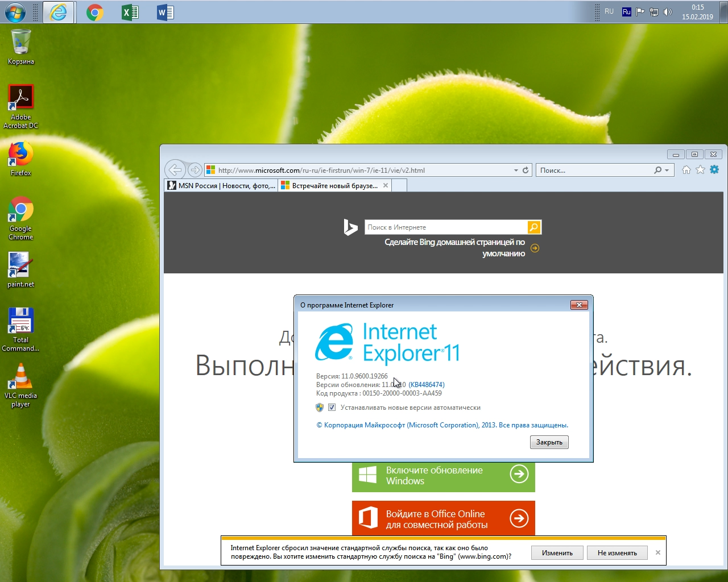Open Action Center flag in system tray
This screenshot has height=582, width=728.
click(x=640, y=11)
